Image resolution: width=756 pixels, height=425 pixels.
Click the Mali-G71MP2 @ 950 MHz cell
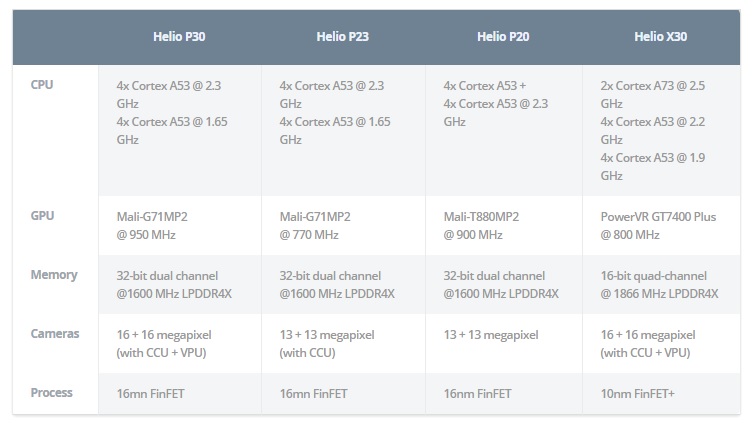click(153, 224)
